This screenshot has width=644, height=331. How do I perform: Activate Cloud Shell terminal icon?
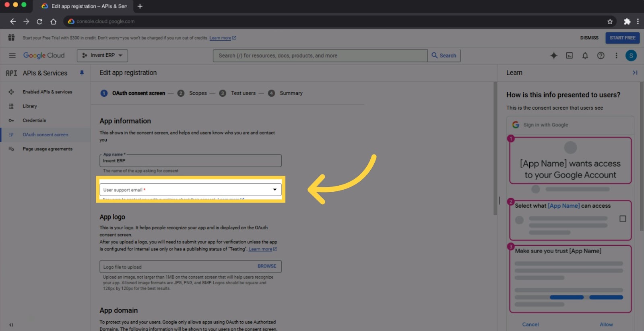tap(570, 56)
